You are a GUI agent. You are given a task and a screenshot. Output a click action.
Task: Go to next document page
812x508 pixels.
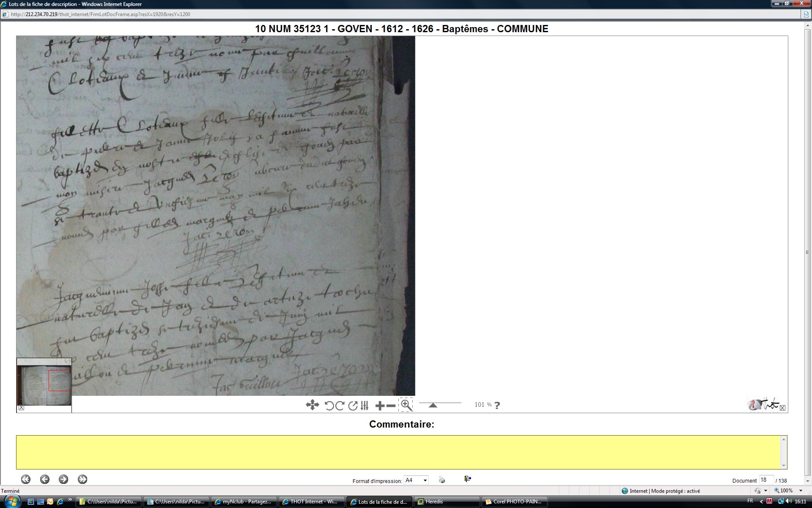click(63, 479)
